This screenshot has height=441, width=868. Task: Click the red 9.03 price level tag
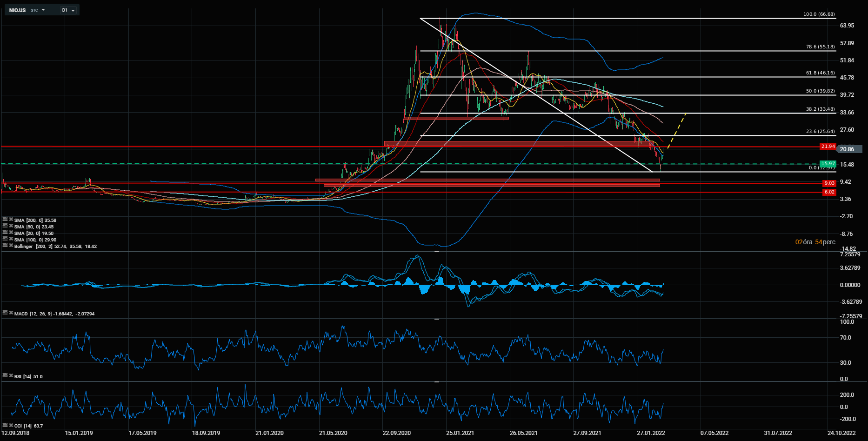(829, 183)
